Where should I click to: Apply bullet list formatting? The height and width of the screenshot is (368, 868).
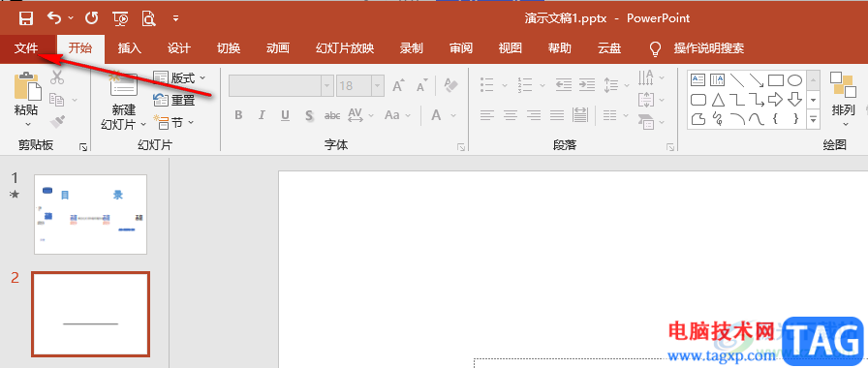point(487,85)
